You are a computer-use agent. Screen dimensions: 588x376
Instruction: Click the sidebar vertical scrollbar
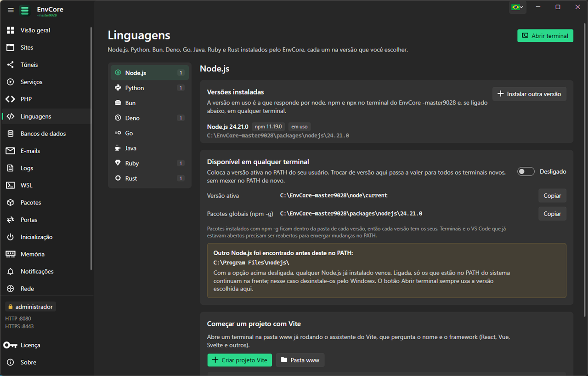point(91,148)
